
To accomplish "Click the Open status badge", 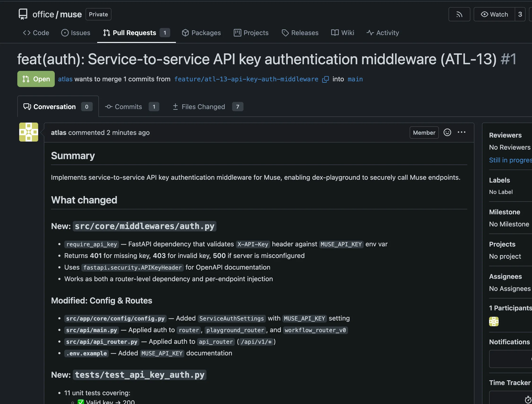I will coord(36,79).
